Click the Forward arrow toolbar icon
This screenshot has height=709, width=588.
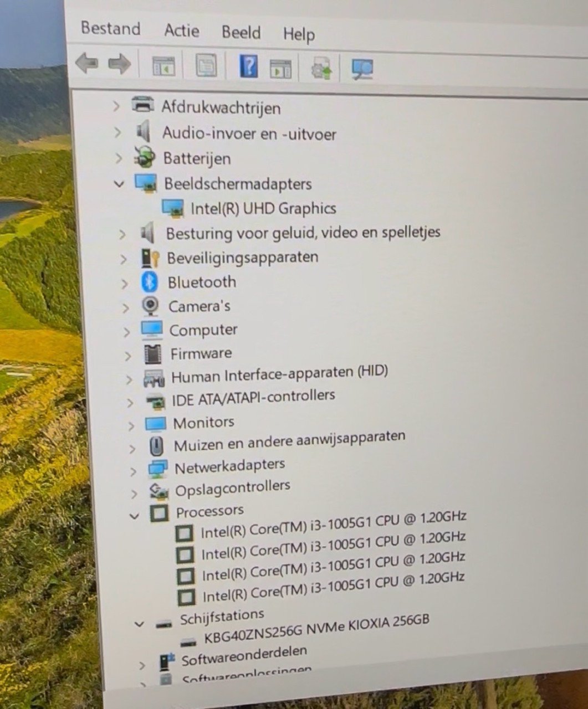(119, 64)
